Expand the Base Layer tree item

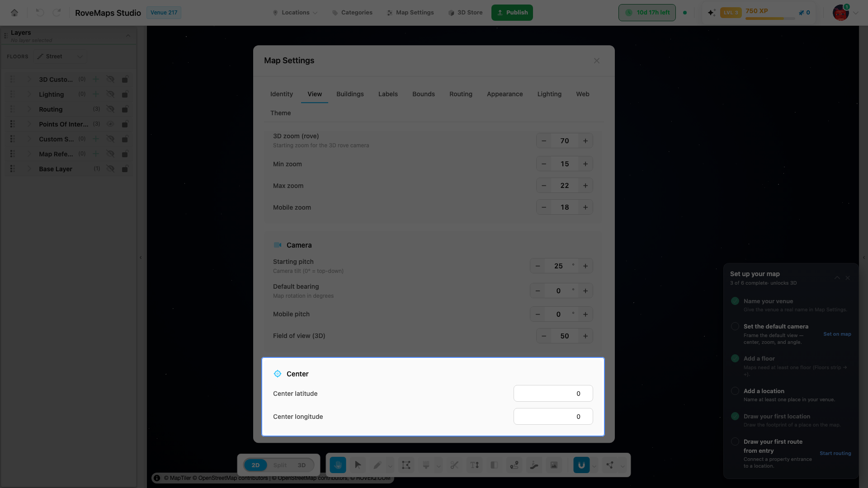pyautogui.click(x=29, y=169)
